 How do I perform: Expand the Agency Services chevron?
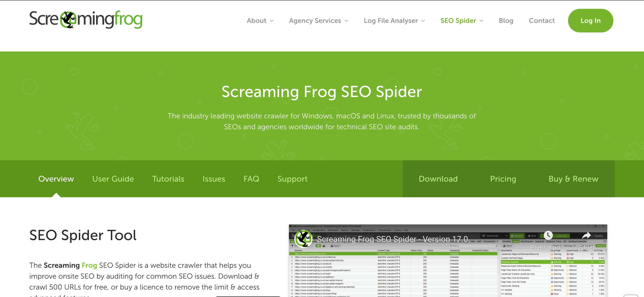pyautogui.click(x=346, y=21)
